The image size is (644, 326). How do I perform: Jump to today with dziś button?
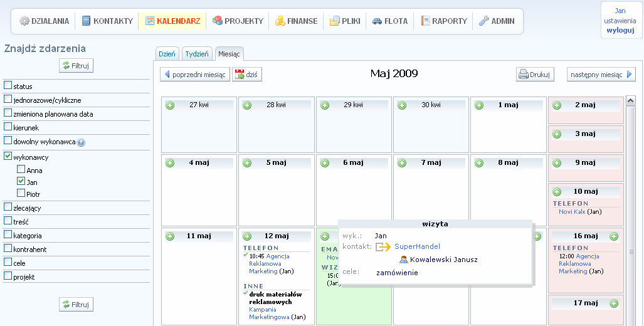point(247,75)
